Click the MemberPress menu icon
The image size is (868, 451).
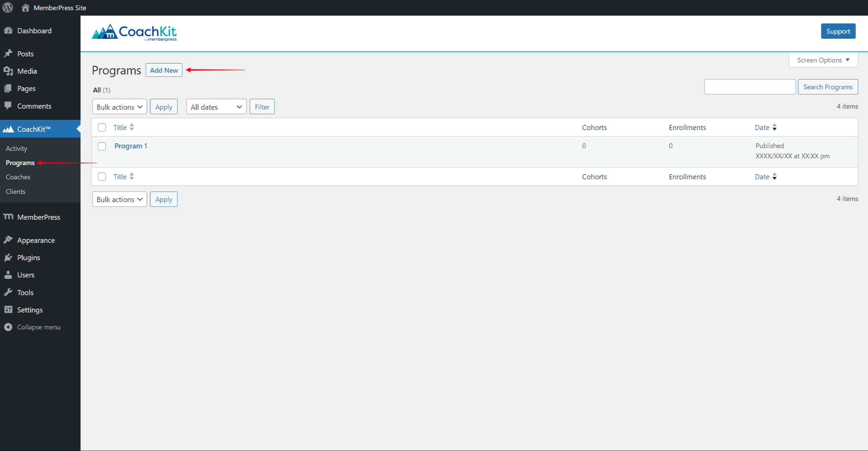(8, 217)
